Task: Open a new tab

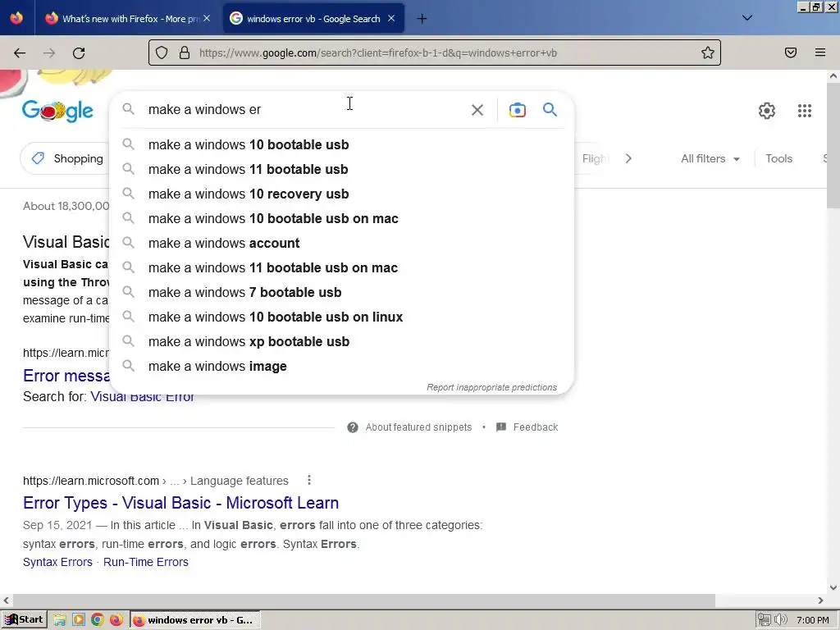Action: 422,19
